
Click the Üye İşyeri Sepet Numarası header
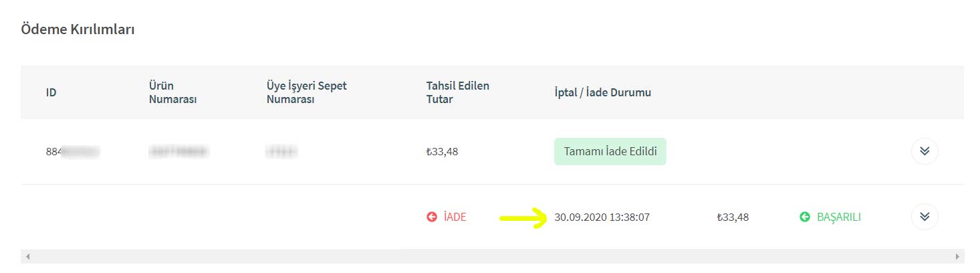tap(306, 92)
